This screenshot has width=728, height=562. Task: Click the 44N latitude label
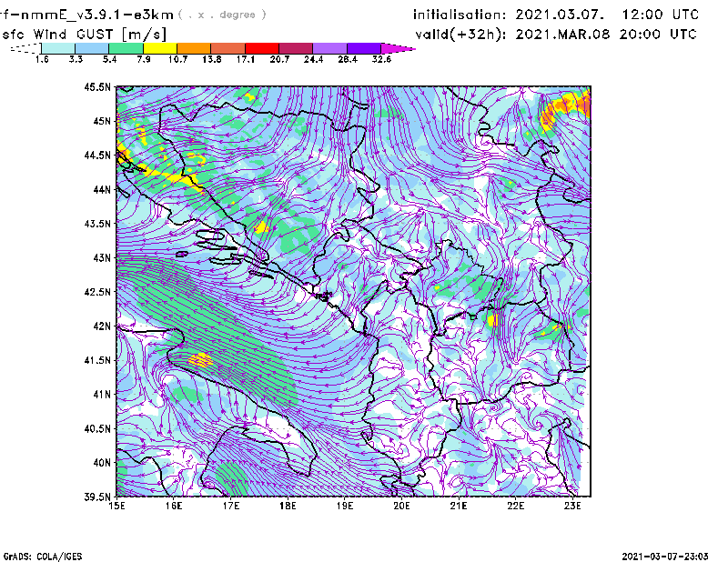point(102,189)
